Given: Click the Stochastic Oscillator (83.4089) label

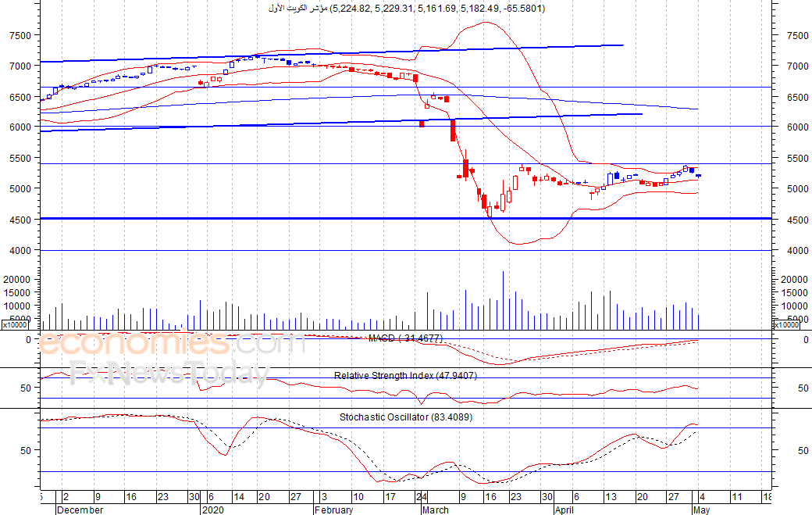Looking at the screenshot, I should tap(406, 417).
